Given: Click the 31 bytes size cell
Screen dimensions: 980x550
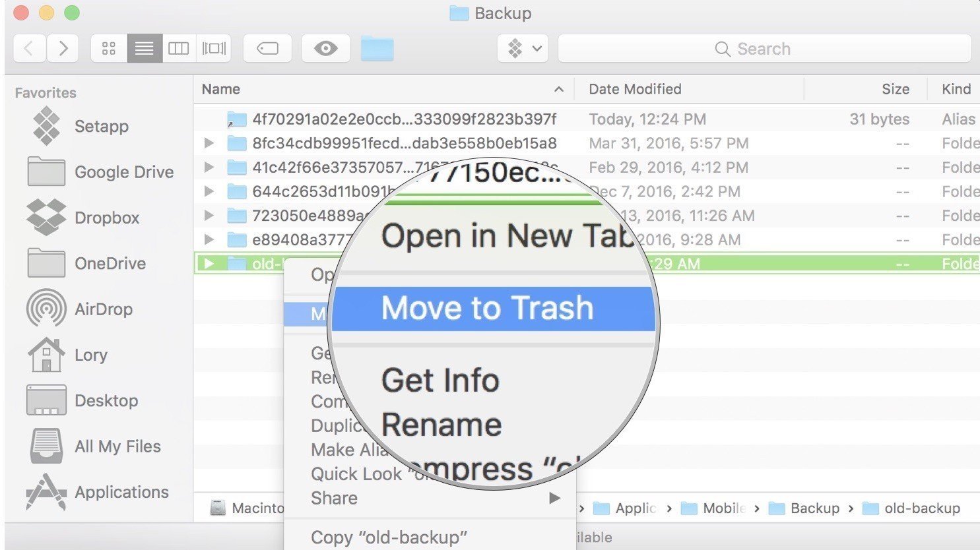Looking at the screenshot, I should (880, 119).
